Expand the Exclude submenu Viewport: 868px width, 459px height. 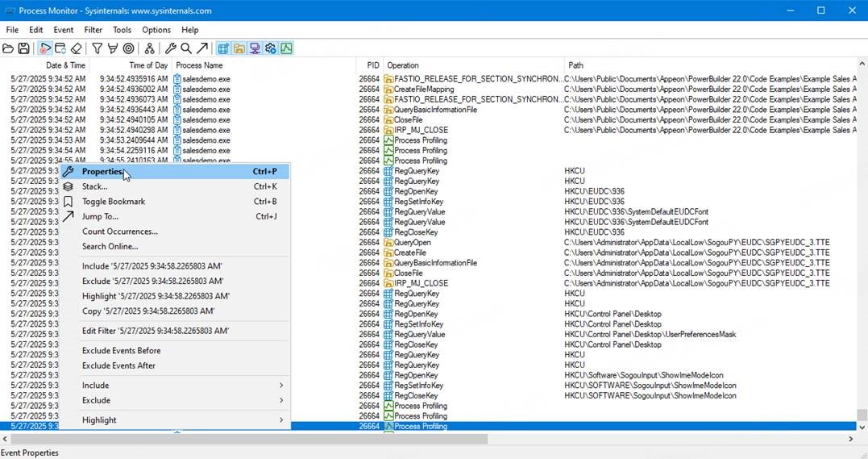pos(174,400)
